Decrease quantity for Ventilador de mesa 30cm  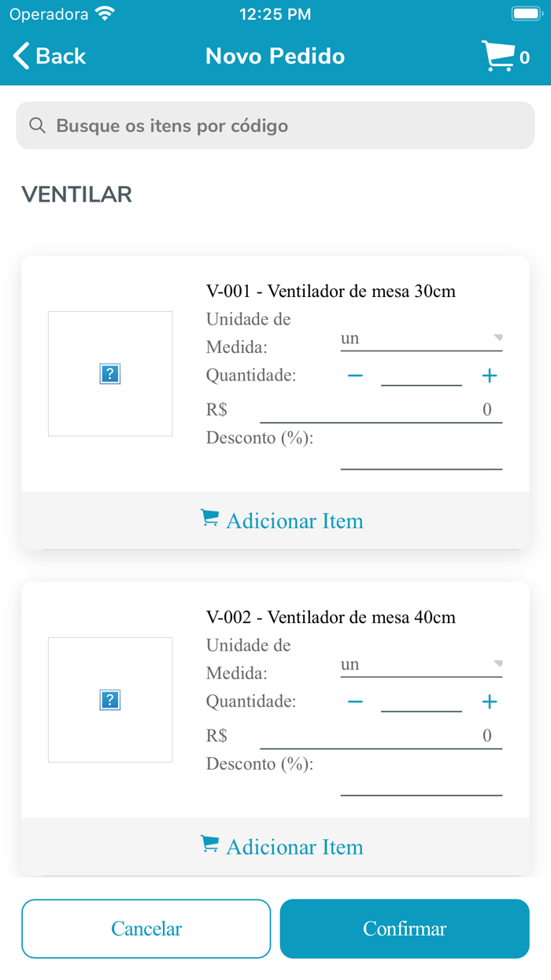click(x=355, y=376)
